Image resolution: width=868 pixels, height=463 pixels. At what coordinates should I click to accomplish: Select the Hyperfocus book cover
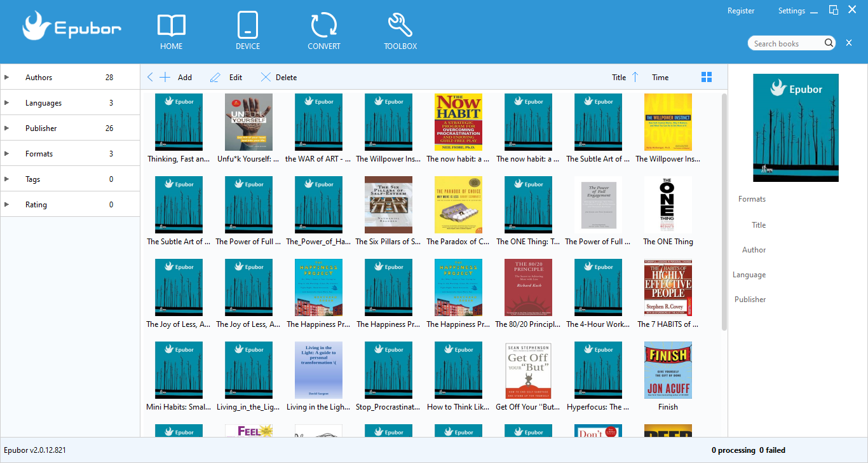[598, 370]
